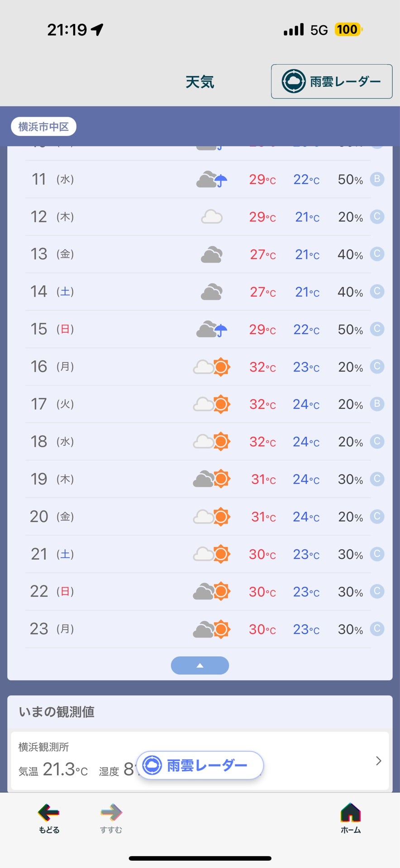Image resolution: width=400 pixels, height=868 pixels.
Task: Open 横浜観測所 details chevron
Action: click(379, 761)
